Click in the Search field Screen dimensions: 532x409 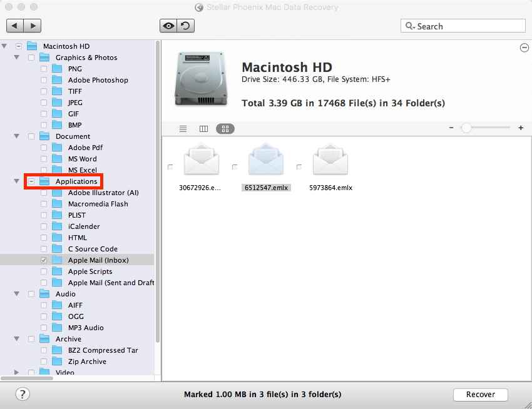(463, 26)
